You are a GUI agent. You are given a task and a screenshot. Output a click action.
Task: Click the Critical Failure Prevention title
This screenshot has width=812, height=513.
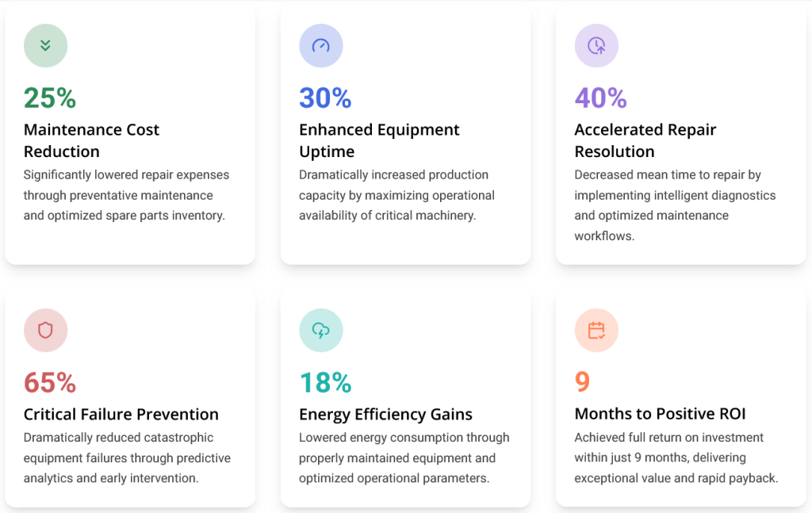(121, 414)
